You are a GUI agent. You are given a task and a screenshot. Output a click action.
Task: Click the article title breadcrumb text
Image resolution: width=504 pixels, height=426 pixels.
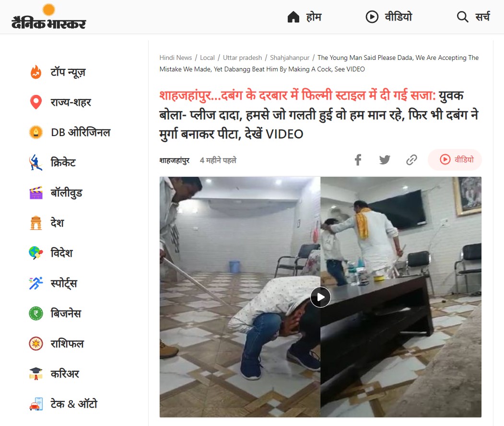tap(319, 63)
